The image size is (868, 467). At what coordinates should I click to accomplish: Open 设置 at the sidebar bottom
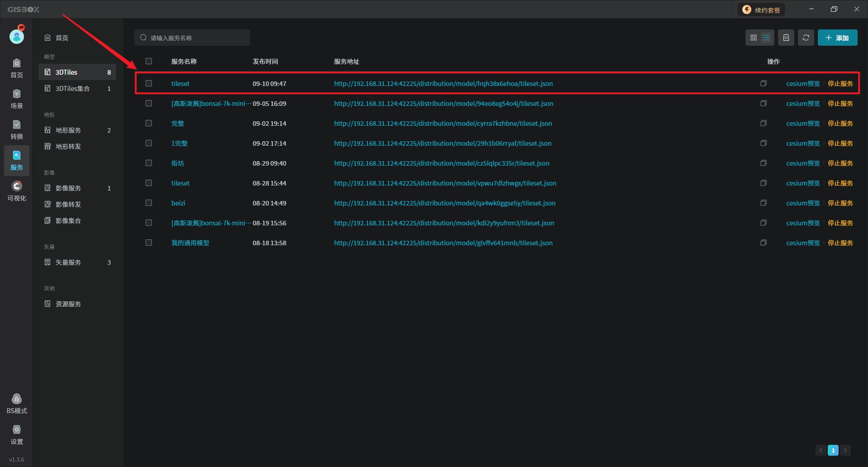[x=17, y=435]
